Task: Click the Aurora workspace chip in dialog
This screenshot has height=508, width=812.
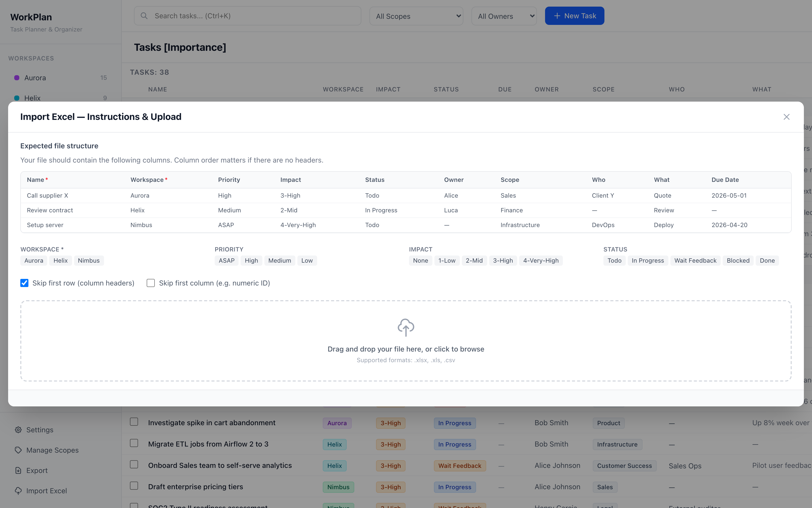Action: (x=33, y=260)
